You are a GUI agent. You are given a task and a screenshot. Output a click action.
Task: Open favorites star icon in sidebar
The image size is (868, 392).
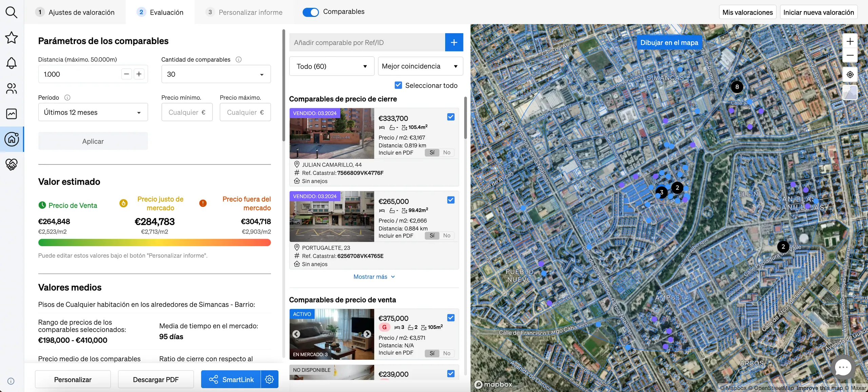[12, 38]
